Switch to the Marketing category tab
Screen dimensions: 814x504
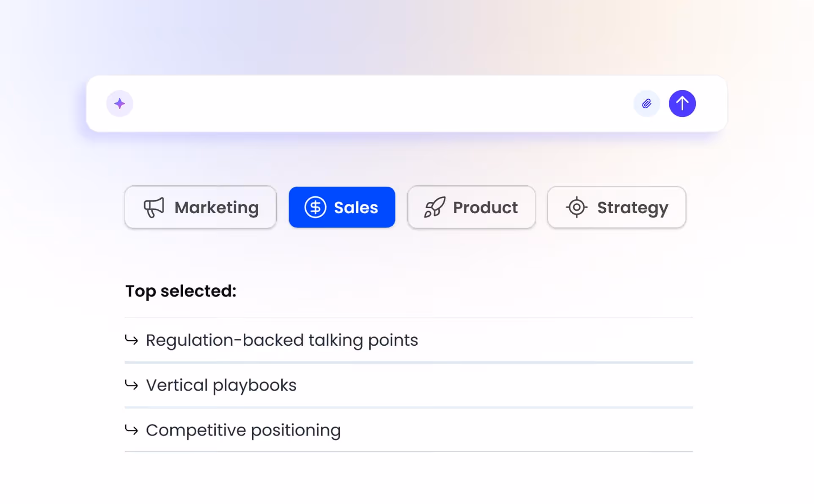click(201, 207)
